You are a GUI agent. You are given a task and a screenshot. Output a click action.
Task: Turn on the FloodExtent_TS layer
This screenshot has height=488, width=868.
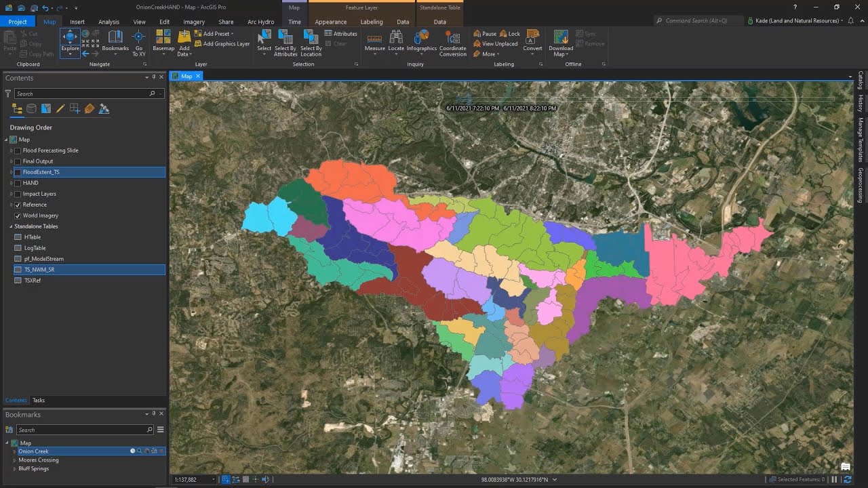click(x=18, y=172)
